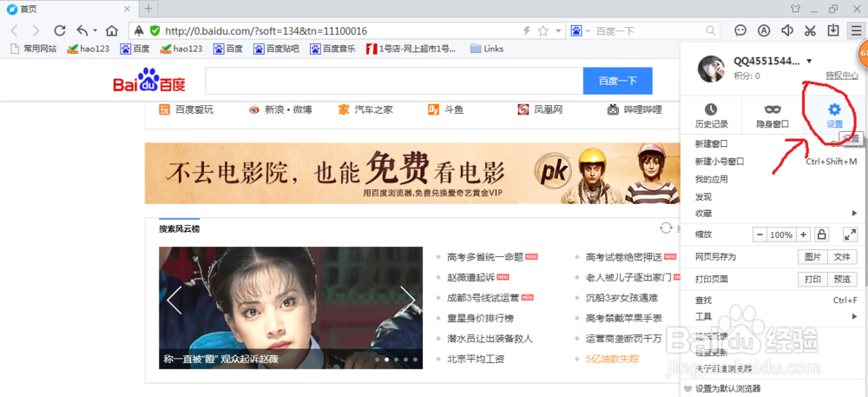
Task: Go forward with the right arrow
Action: 36,30
